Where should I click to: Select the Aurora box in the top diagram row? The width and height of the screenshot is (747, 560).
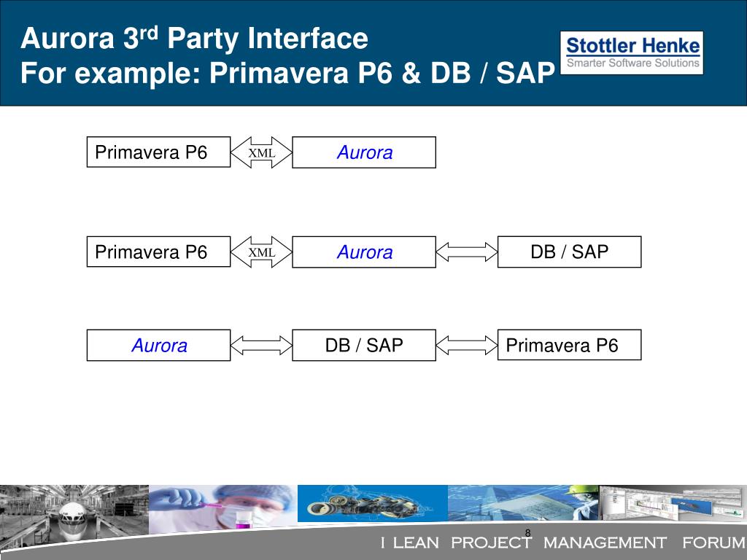tap(364, 152)
